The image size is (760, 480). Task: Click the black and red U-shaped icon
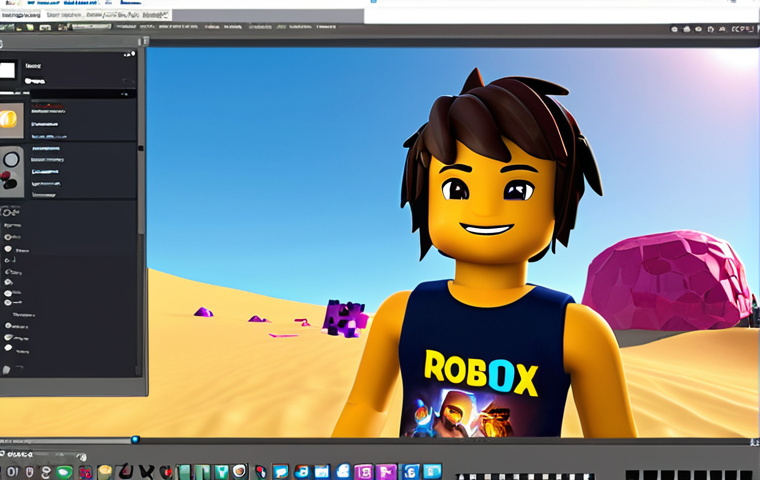(126, 471)
